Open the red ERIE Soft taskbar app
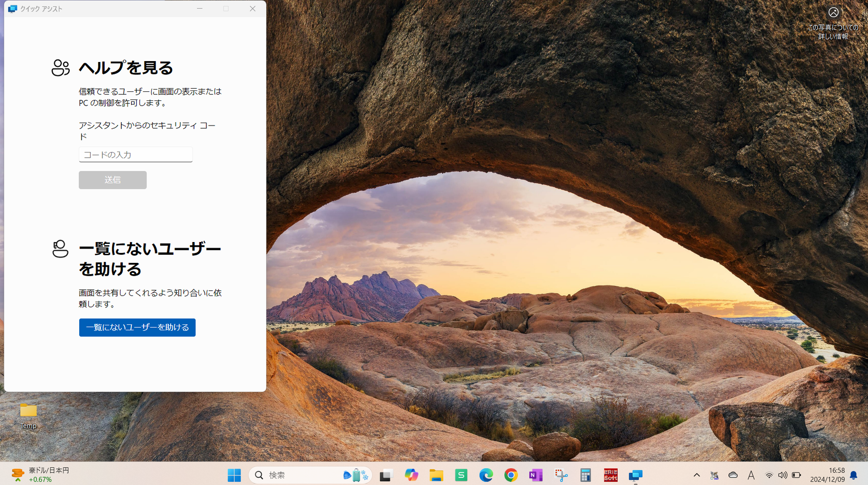Image resolution: width=868 pixels, height=485 pixels. 611,475
